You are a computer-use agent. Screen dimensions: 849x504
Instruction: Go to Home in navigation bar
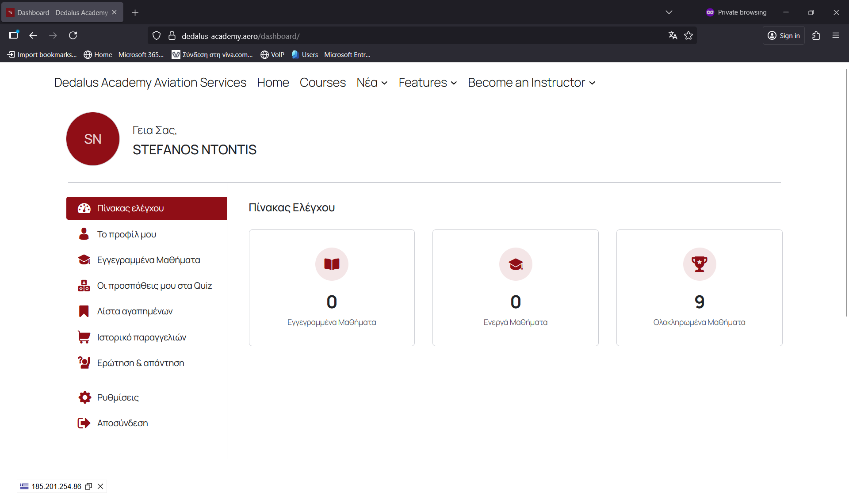coord(273,83)
